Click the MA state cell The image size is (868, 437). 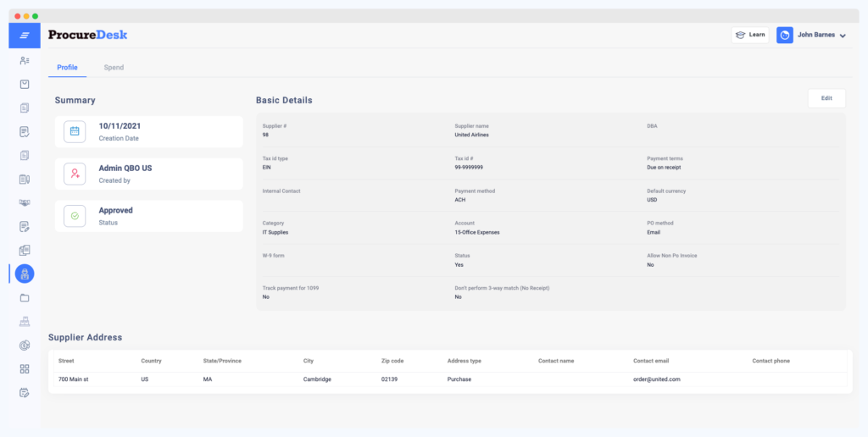pos(208,379)
